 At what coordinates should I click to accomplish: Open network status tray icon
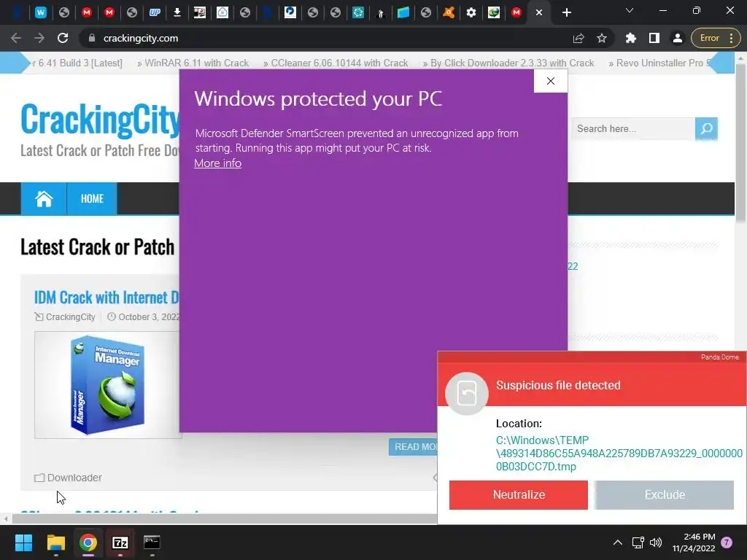pyautogui.click(x=638, y=542)
